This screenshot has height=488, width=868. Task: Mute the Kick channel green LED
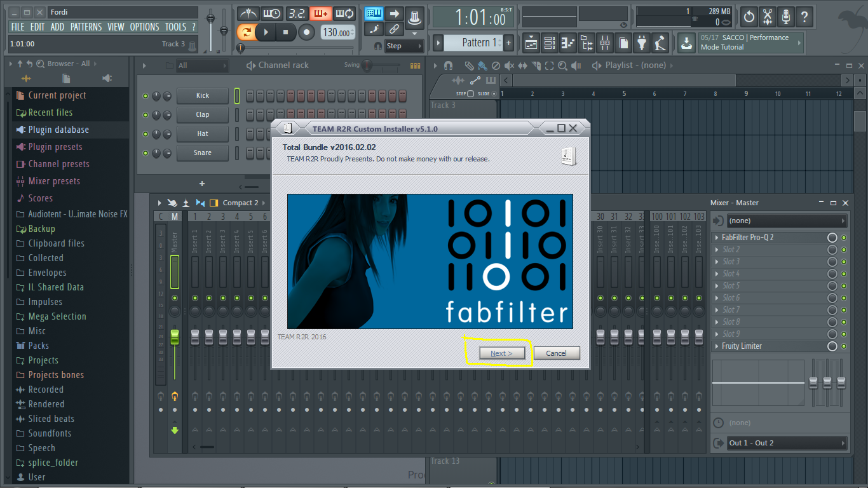[x=146, y=96]
